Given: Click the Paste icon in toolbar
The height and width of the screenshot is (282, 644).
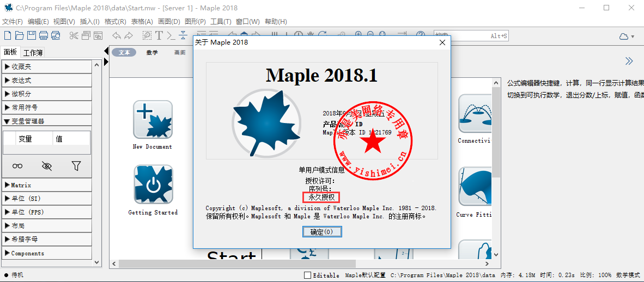Looking at the screenshot, I should click(98, 36).
